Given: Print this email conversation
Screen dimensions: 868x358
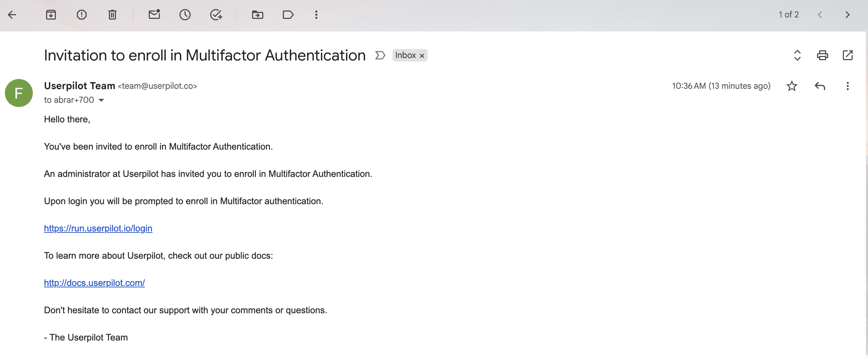Looking at the screenshot, I should (x=822, y=55).
